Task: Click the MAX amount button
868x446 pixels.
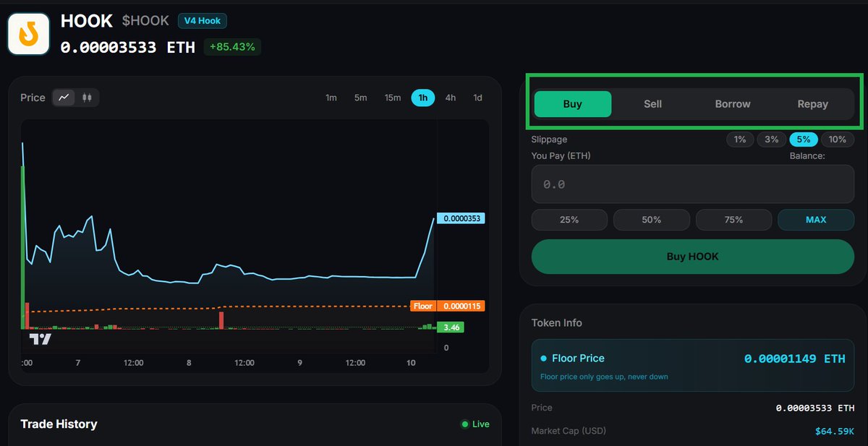Action: [x=816, y=220]
